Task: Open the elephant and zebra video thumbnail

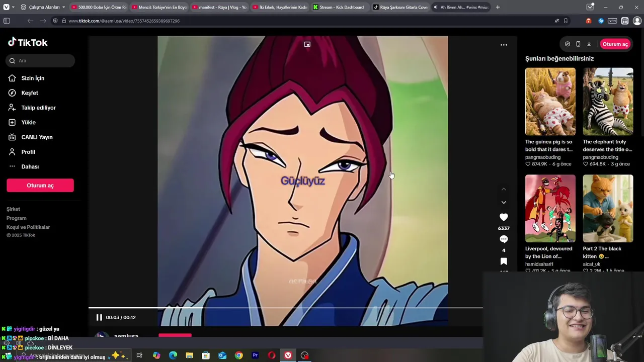Action: [608, 102]
